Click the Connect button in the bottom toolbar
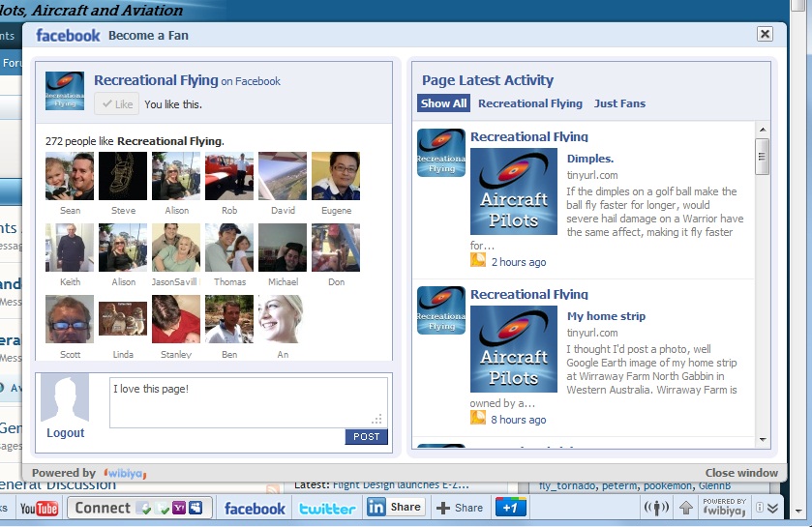Image resolution: width=812 pixels, height=527 pixels. coord(140,508)
